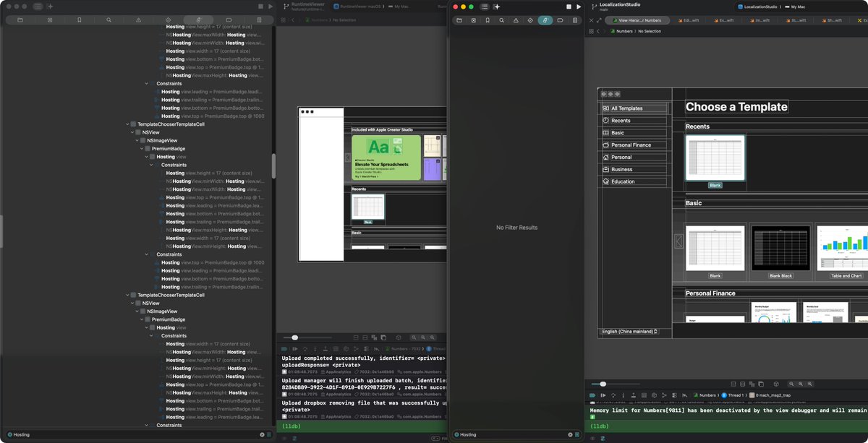Select View Hierarchy Numbers editor tab
The image size is (868, 443).
coord(639,20)
